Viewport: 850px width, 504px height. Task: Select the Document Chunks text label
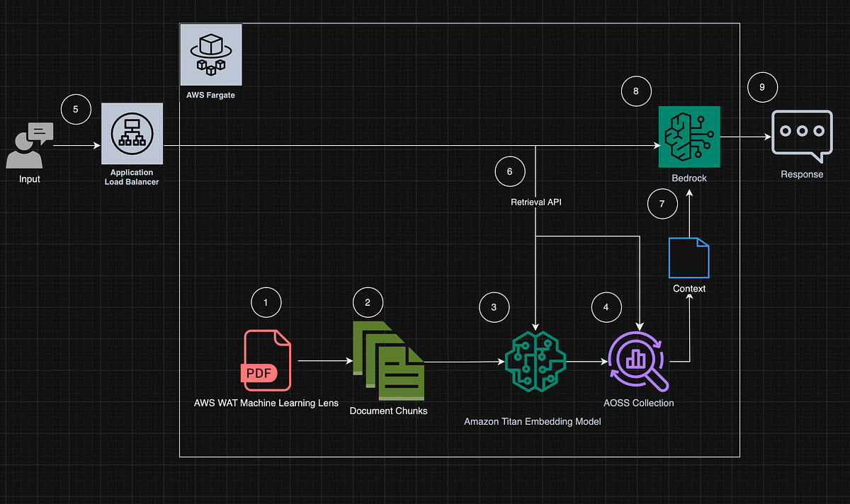click(x=388, y=411)
